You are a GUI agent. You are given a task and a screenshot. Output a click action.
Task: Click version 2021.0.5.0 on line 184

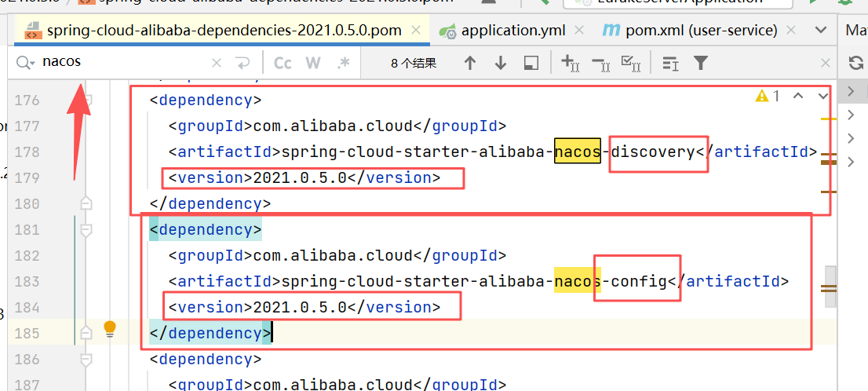click(300, 307)
